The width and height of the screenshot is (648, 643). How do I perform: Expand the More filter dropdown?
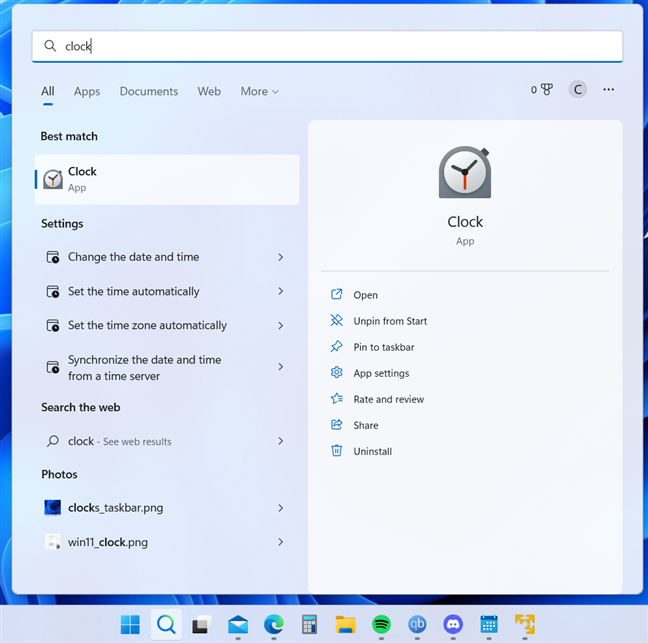[260, 91]
